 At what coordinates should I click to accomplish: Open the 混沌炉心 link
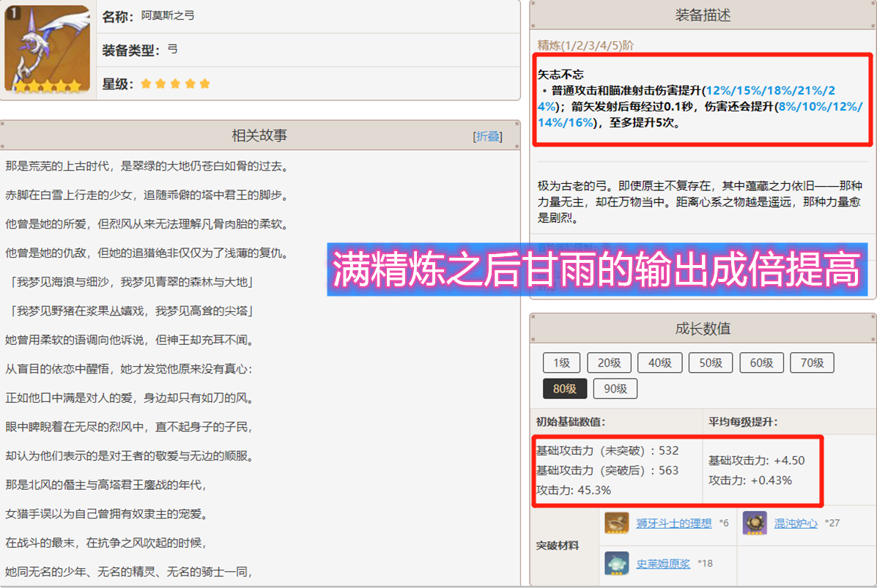pos(796,524)
